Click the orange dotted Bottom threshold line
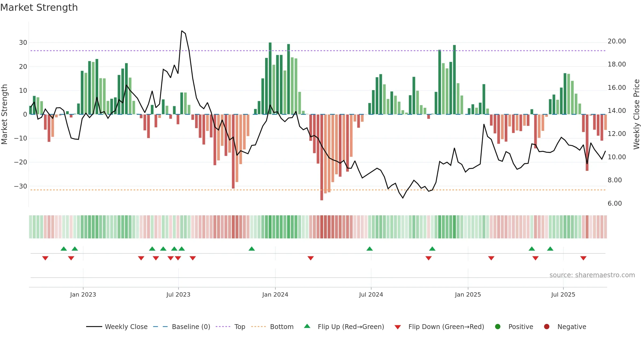 318,190
